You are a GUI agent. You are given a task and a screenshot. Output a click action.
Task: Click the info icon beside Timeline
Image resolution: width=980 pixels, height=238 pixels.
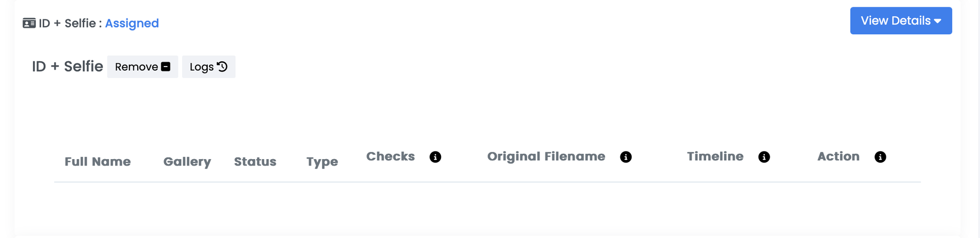pos(764,157)
